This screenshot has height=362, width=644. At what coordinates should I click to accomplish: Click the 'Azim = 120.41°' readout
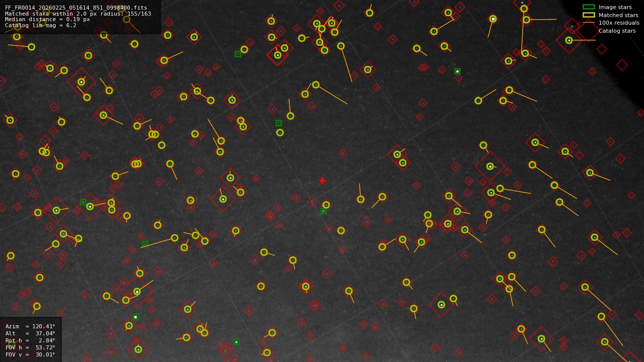pos(30,326)
